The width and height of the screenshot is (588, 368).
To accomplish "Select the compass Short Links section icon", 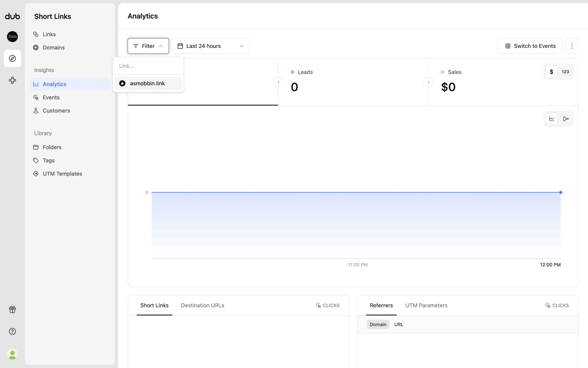I will tap(12, 58).
